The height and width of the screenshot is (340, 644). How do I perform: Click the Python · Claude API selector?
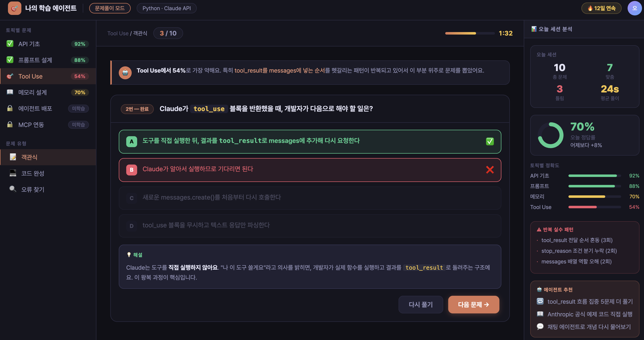tap(166, 8)
